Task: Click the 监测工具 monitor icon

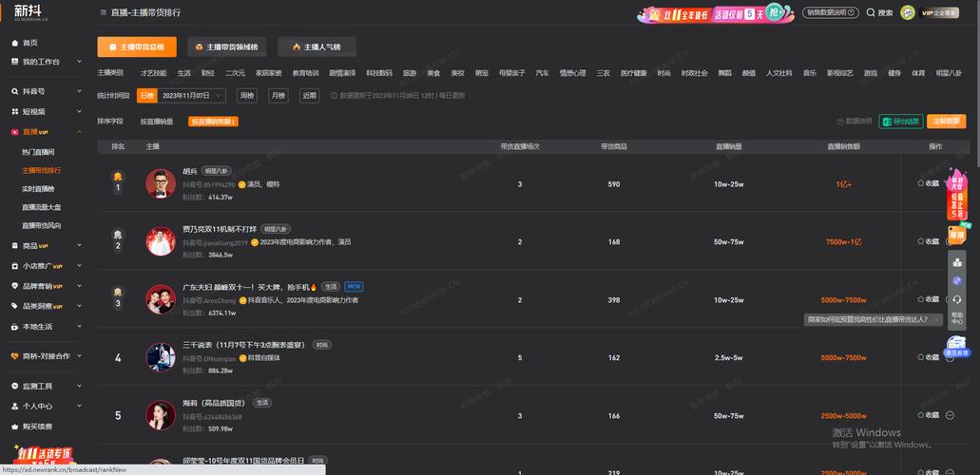Action: click(x=15, y=387)
